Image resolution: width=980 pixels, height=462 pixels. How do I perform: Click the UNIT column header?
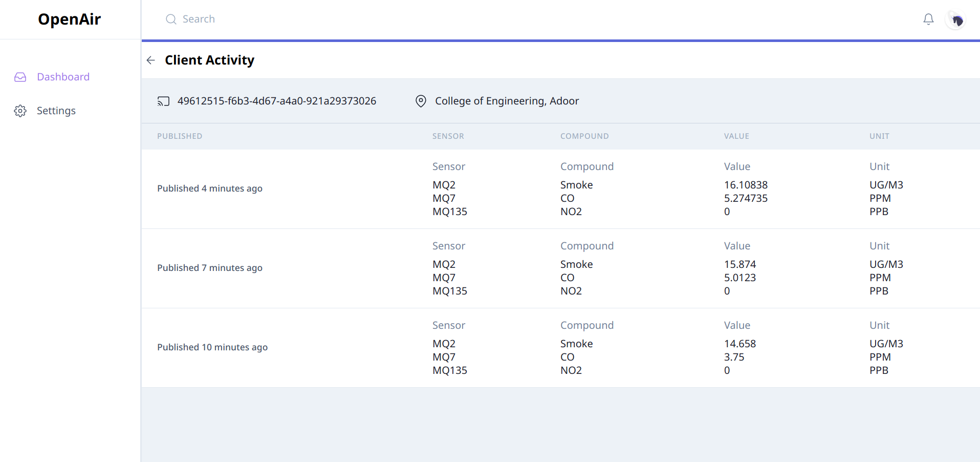click(879, 136)
